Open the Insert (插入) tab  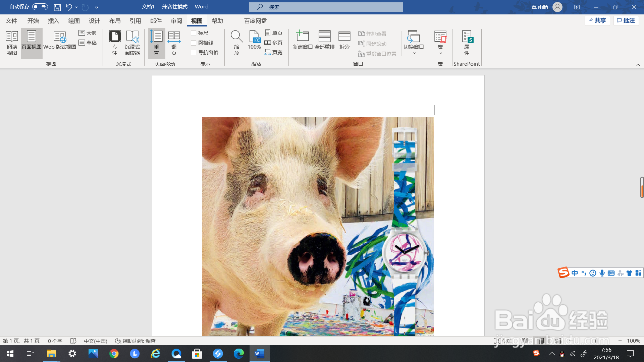[53, 21]
